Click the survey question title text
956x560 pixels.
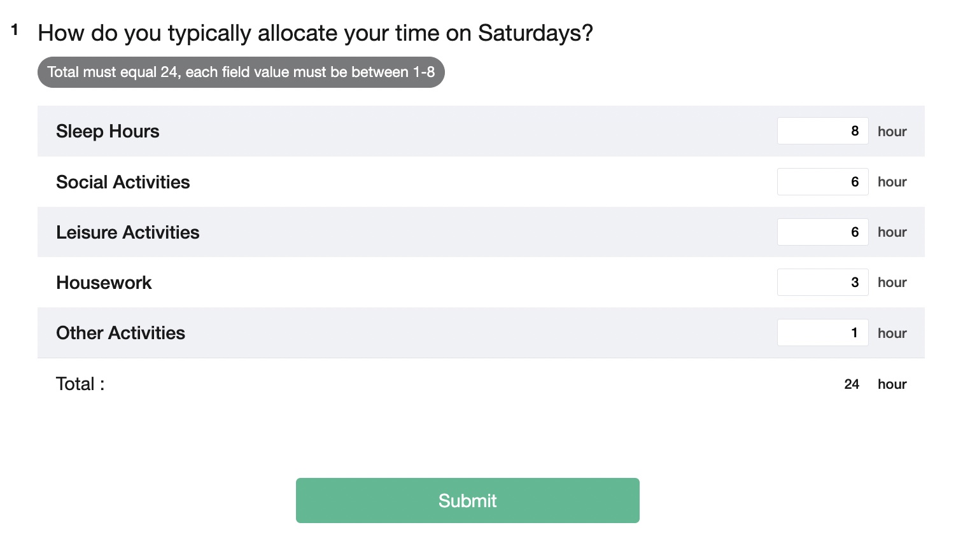pos(315,32)
